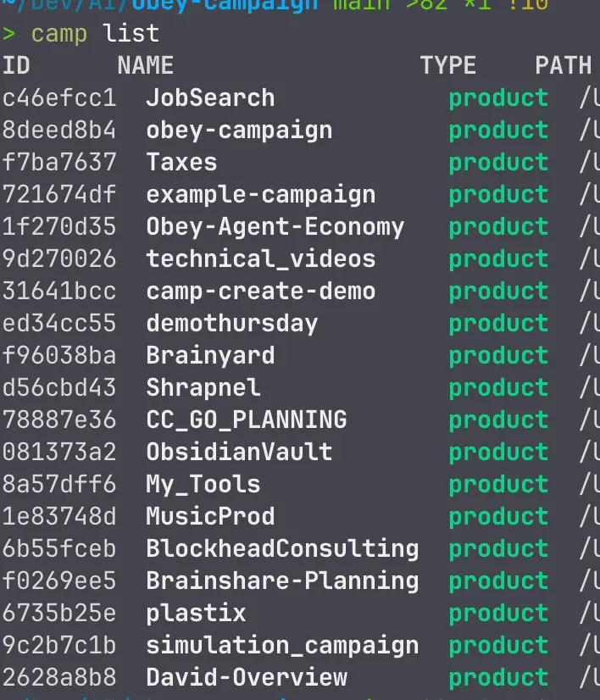
Task: Click the ID column header
Action: [x=16, y=65]
